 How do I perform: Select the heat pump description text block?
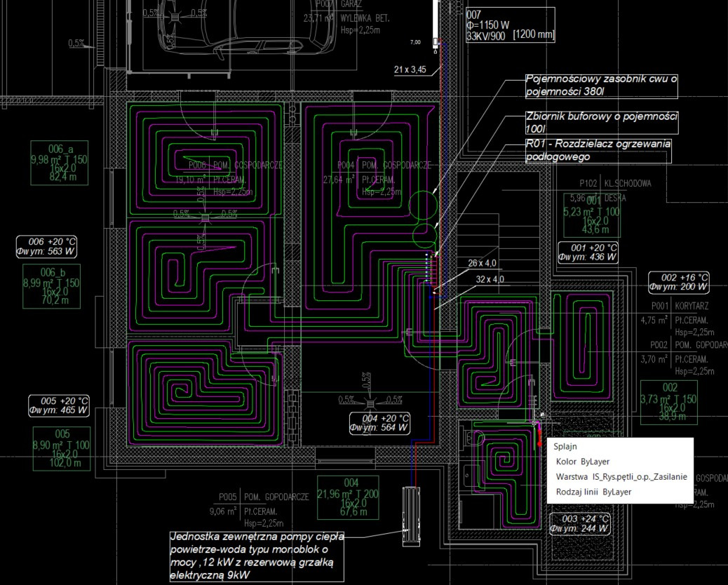257,556
